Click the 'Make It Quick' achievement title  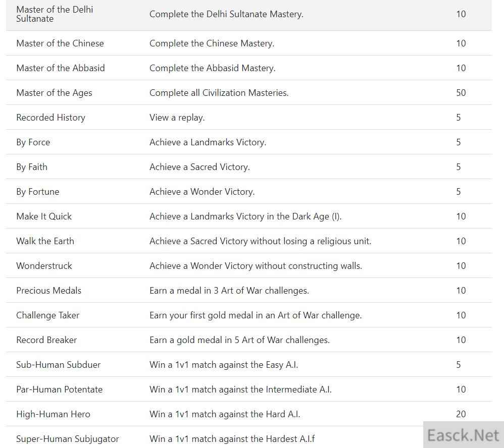[44, 216]
